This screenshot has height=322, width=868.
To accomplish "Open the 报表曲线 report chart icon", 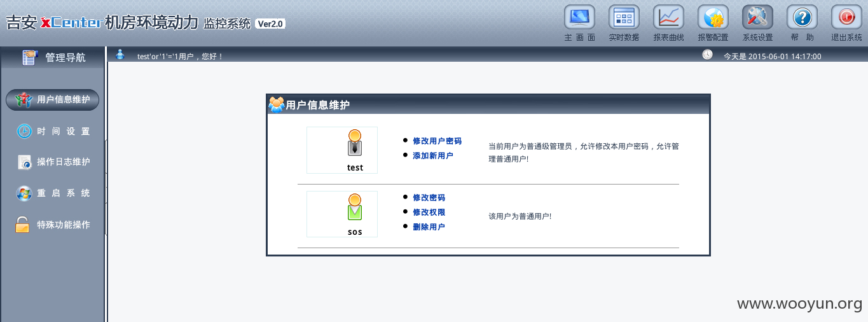I will [x=668, y=17].
